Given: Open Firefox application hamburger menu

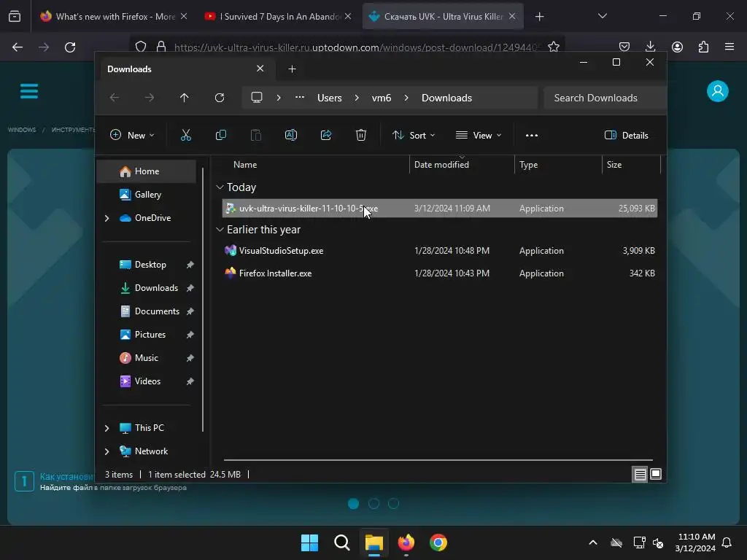Looking at the screenshot, I should coord(729,47).
